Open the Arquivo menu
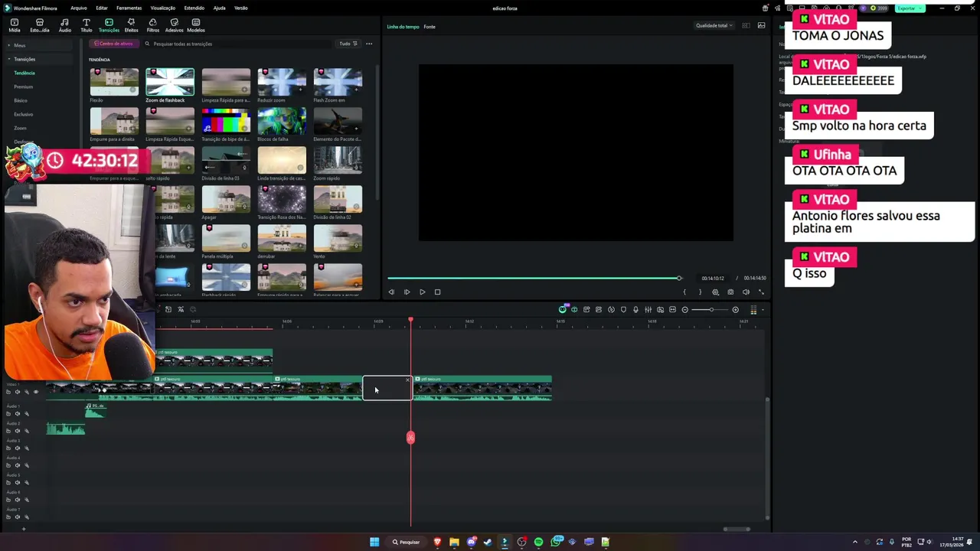Image resolution: width=980 pixels, height=551 pixels. click(x=78, y=8)
